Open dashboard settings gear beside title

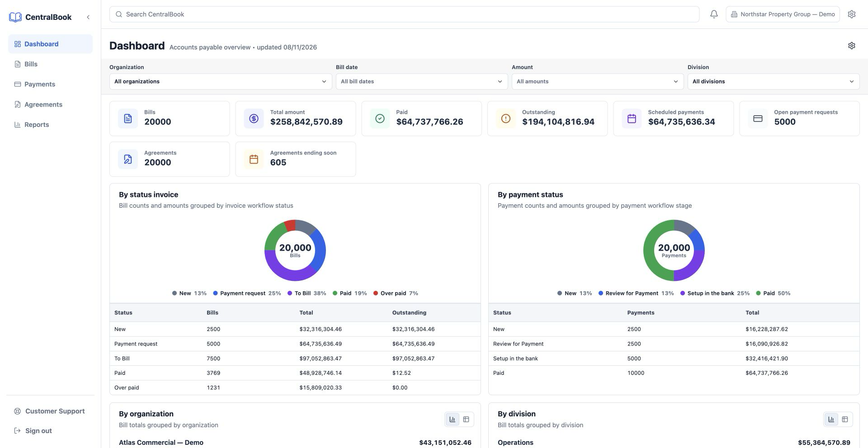pyautogui.click(x=852, y=46)
